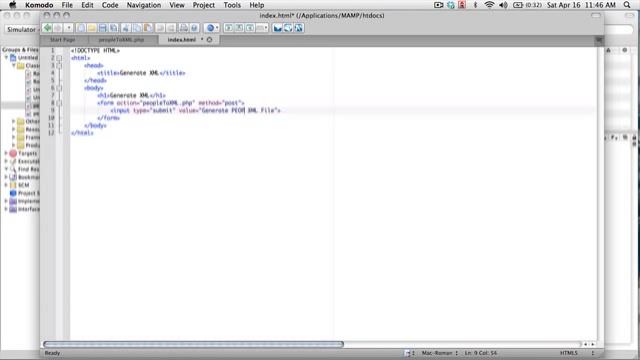Open the Komodo application menu
The height and width of the screenshot is (360, 640).
[x=39, y=5]
